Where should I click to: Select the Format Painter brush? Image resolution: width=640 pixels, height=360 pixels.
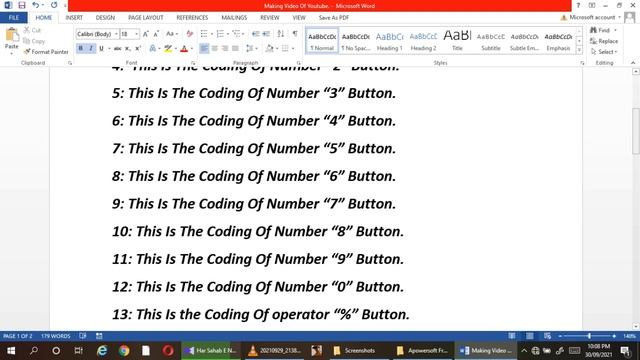(x=27, y=52)
